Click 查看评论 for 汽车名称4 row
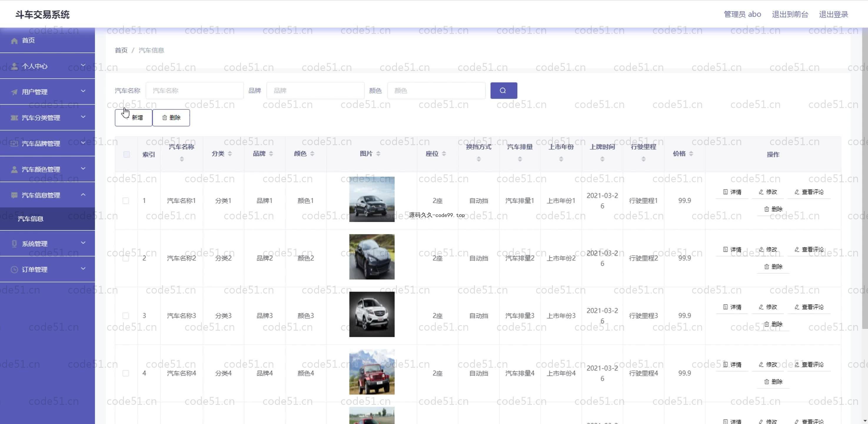The image size is (868, 424). [x=809, y=365]
